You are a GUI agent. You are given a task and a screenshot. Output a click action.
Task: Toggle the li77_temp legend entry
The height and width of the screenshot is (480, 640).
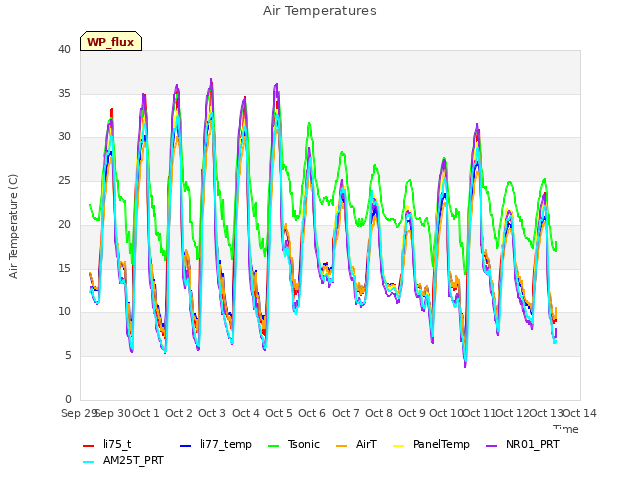pos(216,444)
